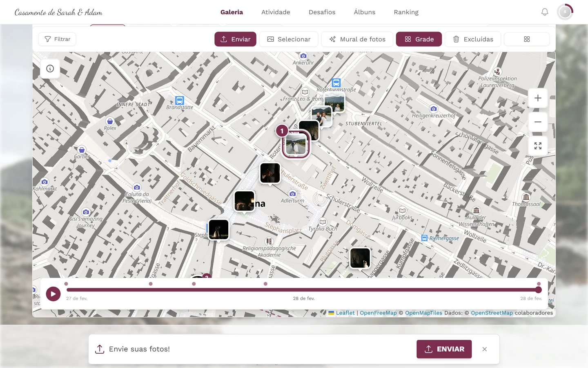Activate Selecionar mode

click(x=289, y=39)
